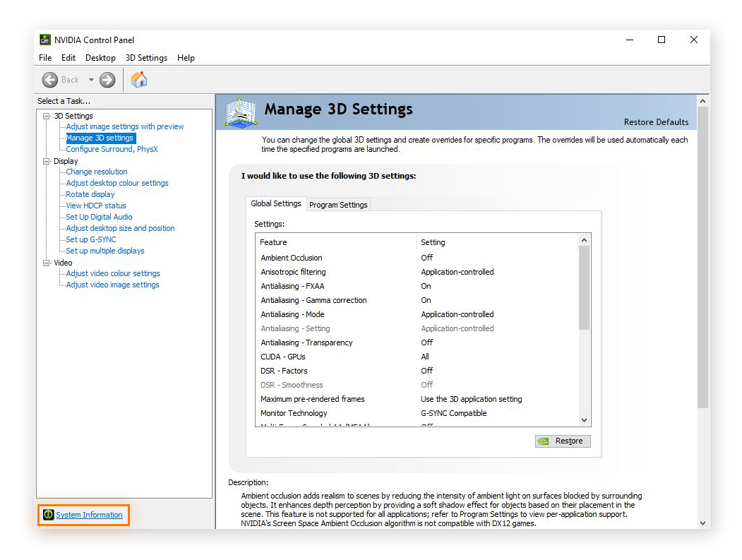The height and width of the screenshot is (560, 742).
Task: Select the Change resolution task
Action: (x=96, y=172)
